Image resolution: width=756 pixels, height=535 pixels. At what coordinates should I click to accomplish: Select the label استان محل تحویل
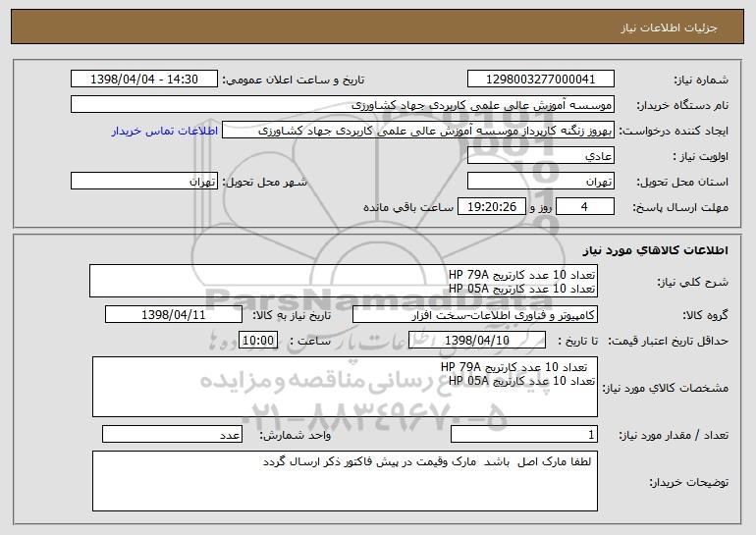pos(682,183)
